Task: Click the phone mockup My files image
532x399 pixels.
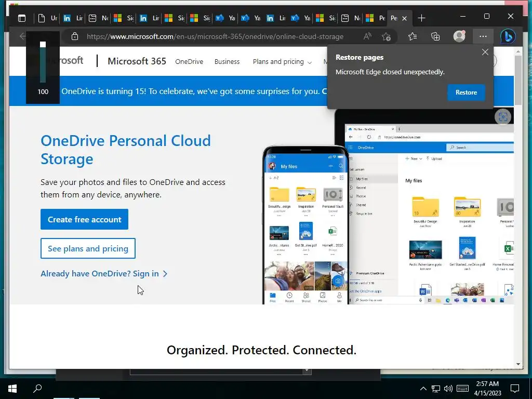Action: [x=305, y=225]
